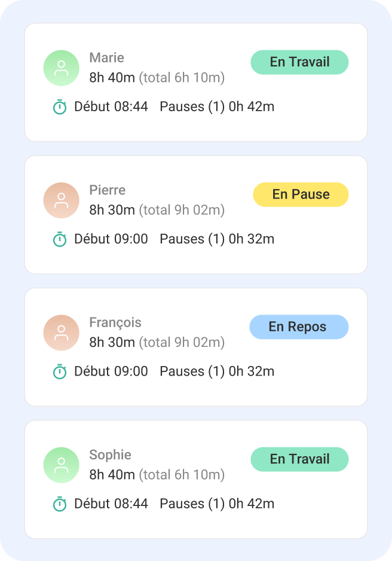392x561 pixels.
Task: Click François's Pauses (1) 0h 32m text
Action: coord(217,371)
